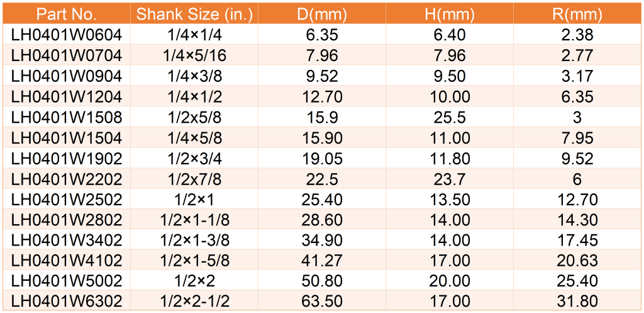
Task: Click shank size 1/4×3/8 cell
Action: pyautogui.click(x=194, y=76)
